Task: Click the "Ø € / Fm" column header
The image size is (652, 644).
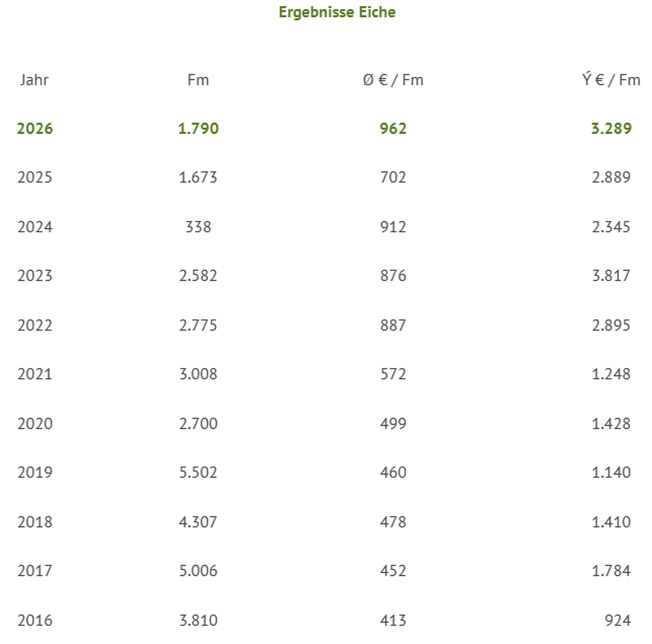Action: pos(393,80)
